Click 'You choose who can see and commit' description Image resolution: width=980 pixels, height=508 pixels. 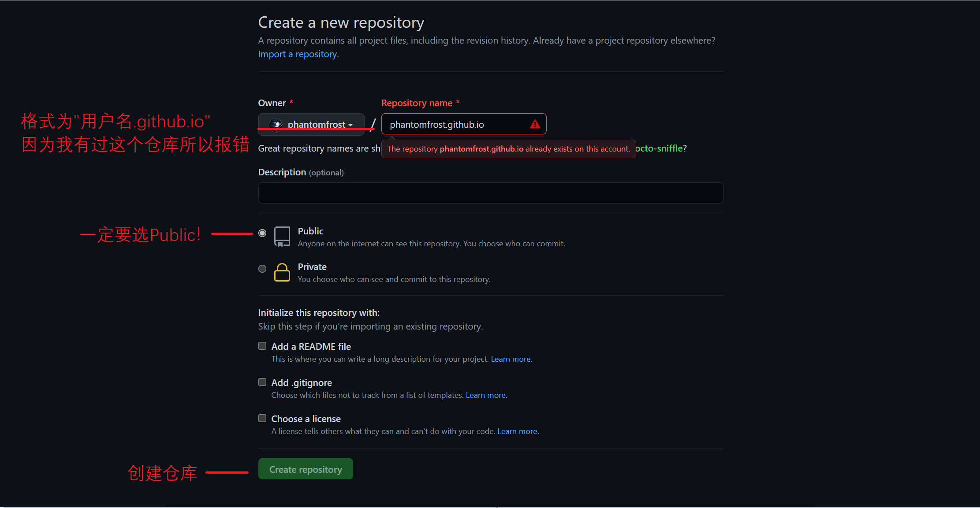coord(394,279)
